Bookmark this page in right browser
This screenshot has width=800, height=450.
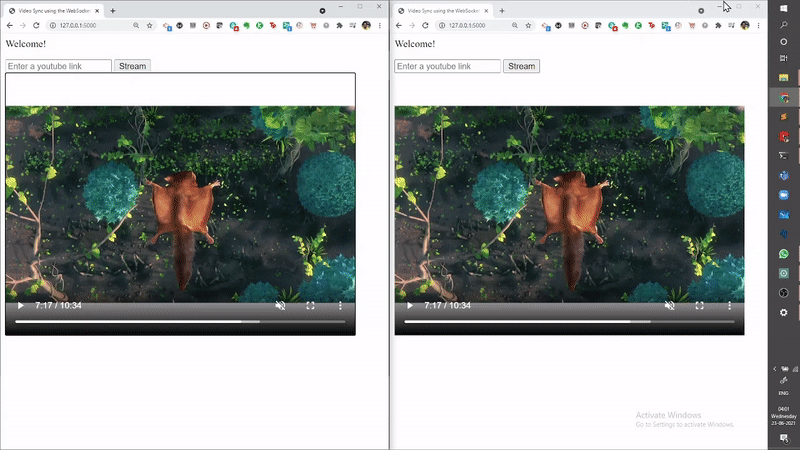pyautogui.click(x=528, y=26)
